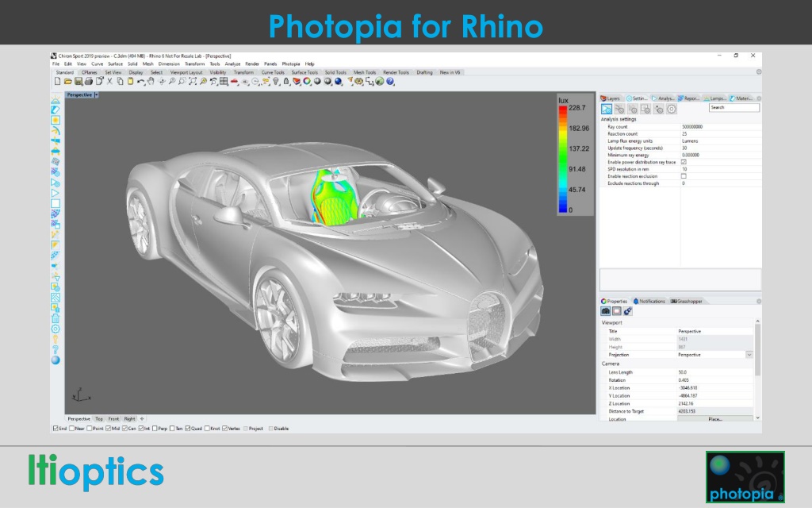Click the camera icon in Properties panel

point(605,311)
